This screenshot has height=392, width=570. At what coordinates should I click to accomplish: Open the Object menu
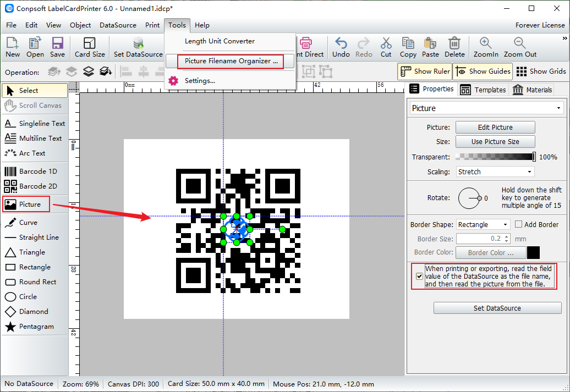click(x=80, y=25)
